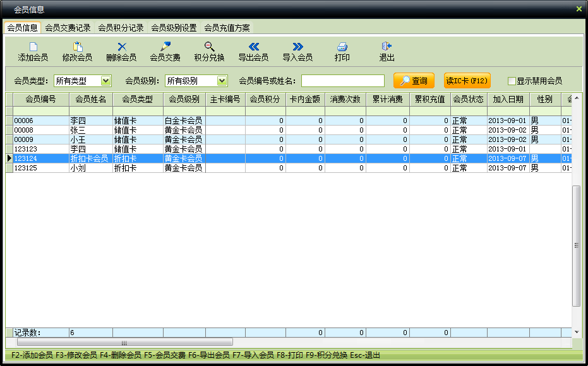Screen dimensions: 588x366
Task: Switch to the 会员交费记录 tab
Action: (x=68, y=28)
